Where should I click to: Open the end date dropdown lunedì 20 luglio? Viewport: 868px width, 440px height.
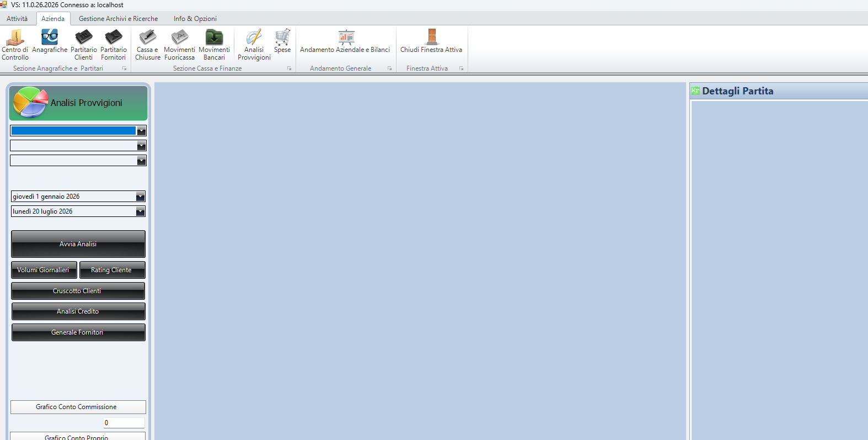tap(140, 211)
